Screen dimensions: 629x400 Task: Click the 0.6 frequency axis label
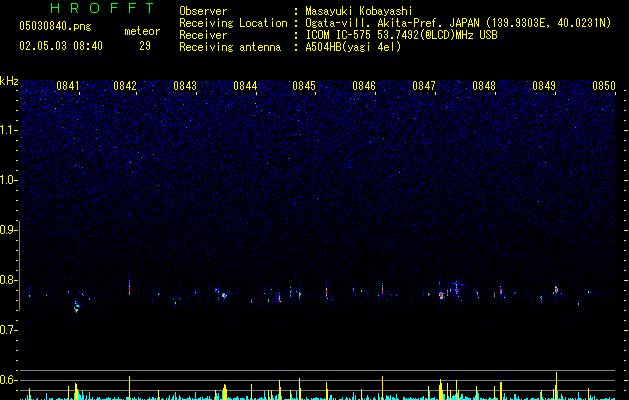click(x=8, y=380)
